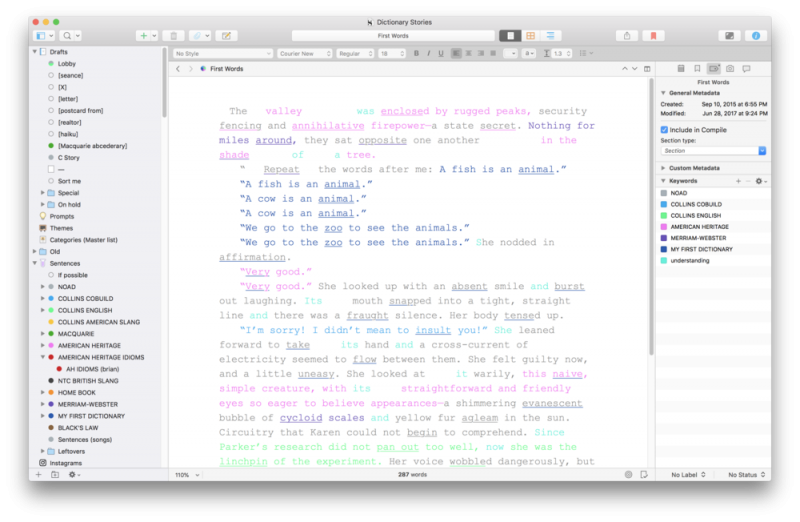Screen dimensions: 800x522
Task: Select [Macquarie abcederary] in binder
Action: pyautogui.click(x=92, y=146)
